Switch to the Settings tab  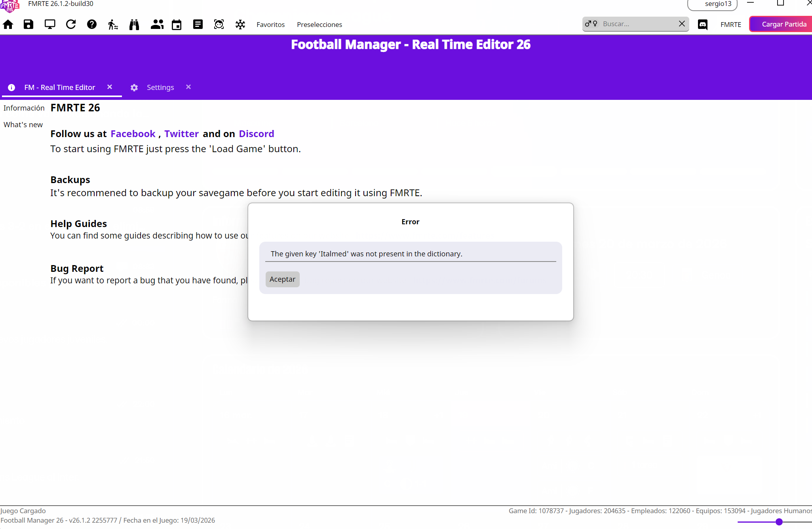click(x=160, y=88)
